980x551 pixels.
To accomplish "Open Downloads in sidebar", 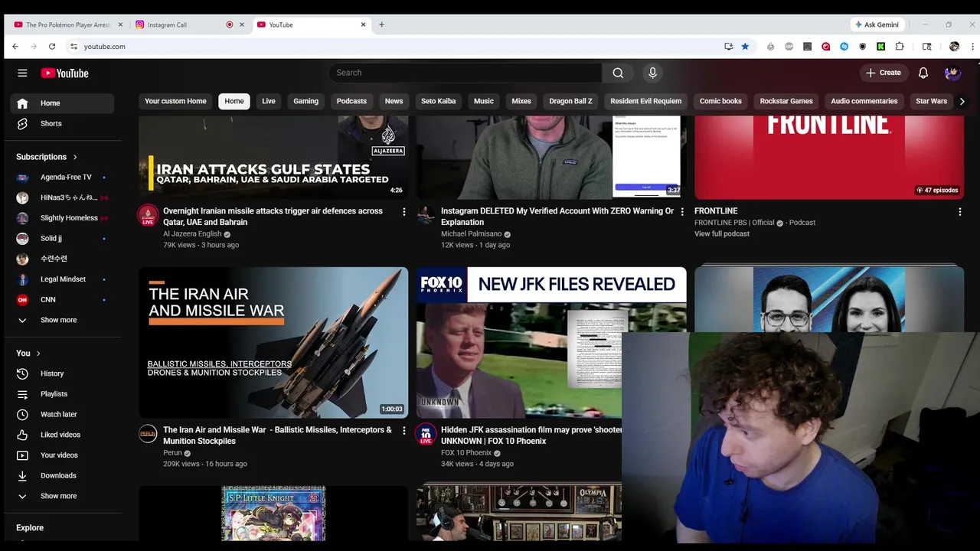I will pos(60,475).
